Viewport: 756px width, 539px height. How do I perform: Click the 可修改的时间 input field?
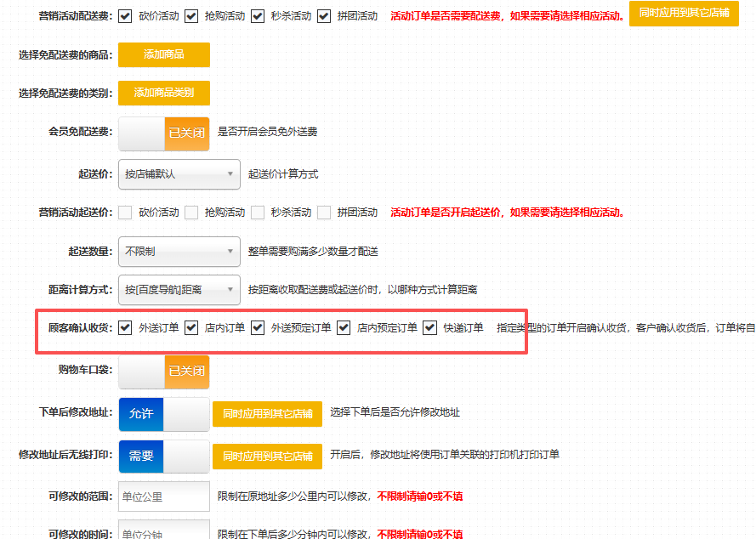(x=163, y=532)
